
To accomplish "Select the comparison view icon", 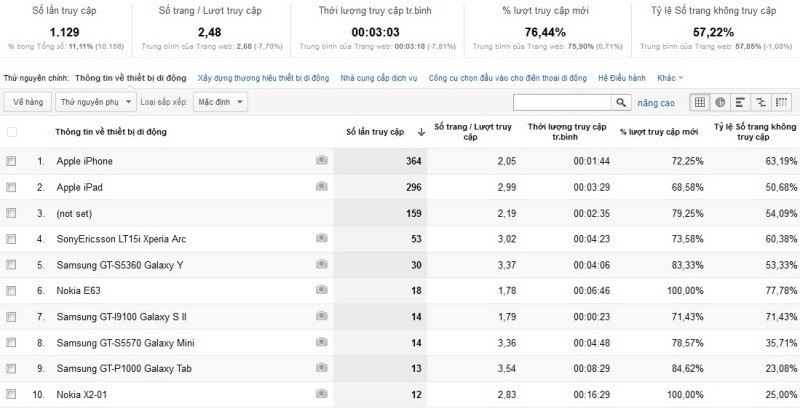I will coord(761,102).
